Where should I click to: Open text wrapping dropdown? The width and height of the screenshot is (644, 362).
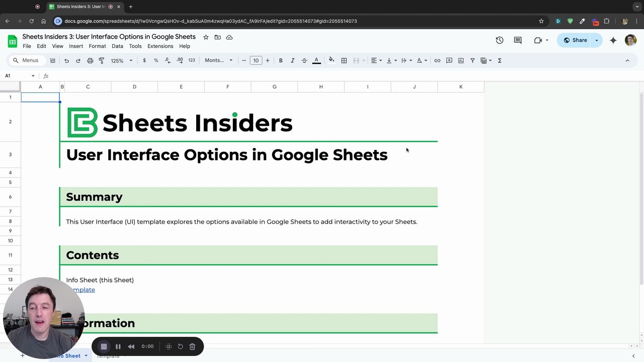[407, 60]
